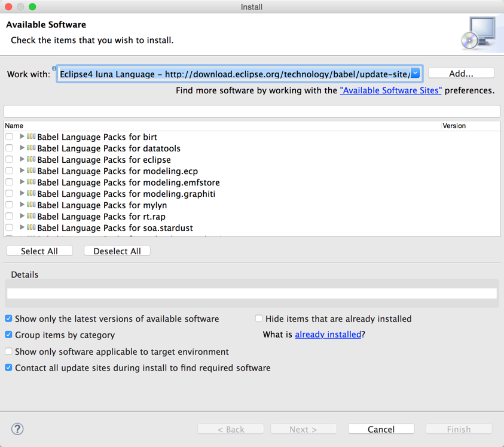
Task: Click the info decorator icon near Work with field
Action: 54,68
